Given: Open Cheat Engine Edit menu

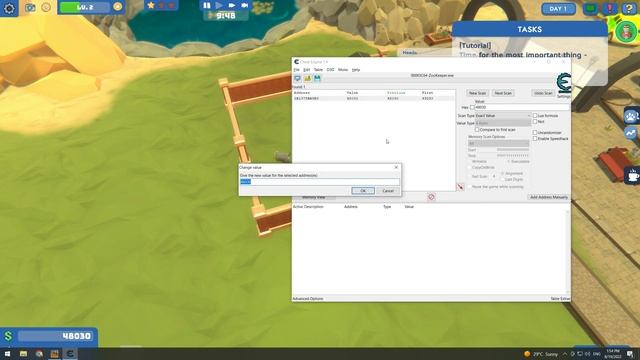Looking at the screenshot, I should click(x=307, y=70).
